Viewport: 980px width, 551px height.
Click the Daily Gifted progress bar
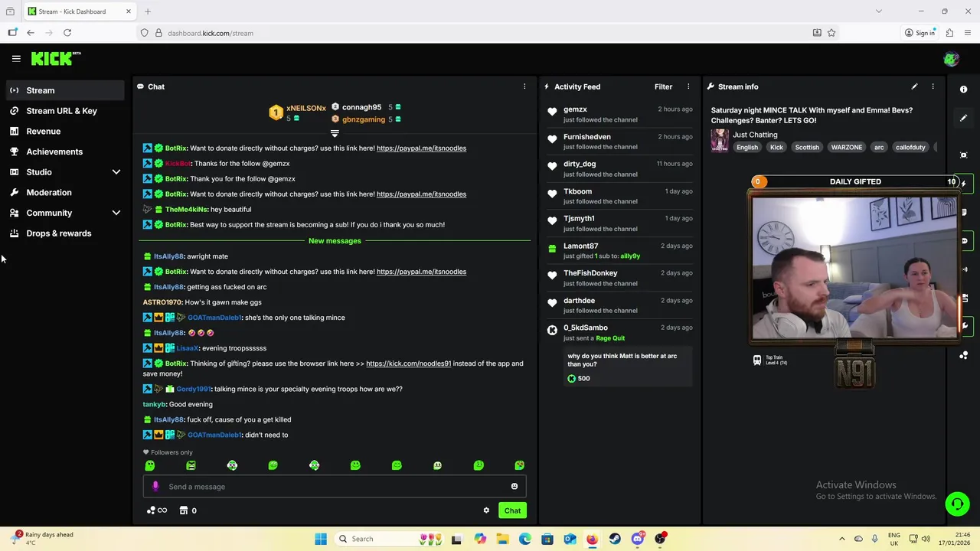pos(855,182)
